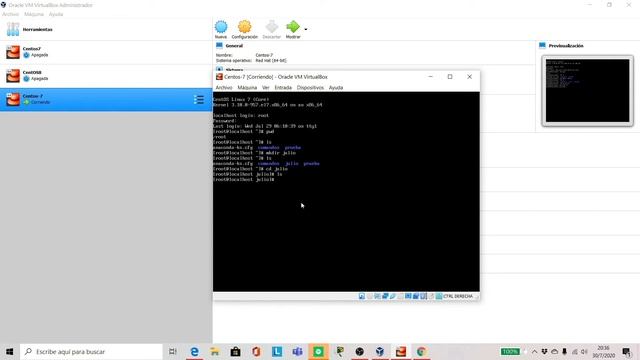Switch to the red VM icon on taskbar
This screenshot has width=640, height=360.
401,351
